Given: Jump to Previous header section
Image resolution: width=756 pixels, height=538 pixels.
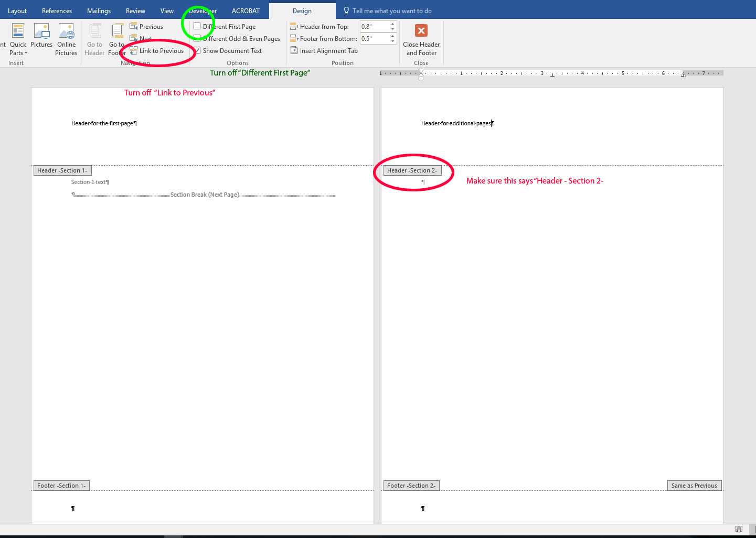Looking at the screenshot, I should [x=146, y=26].
